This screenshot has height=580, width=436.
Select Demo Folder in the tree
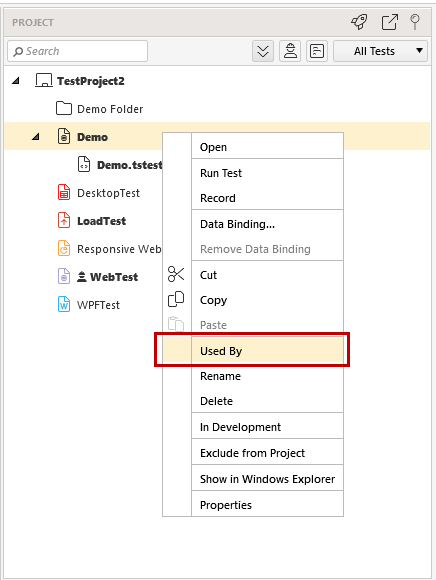click(x=110, y=109)
